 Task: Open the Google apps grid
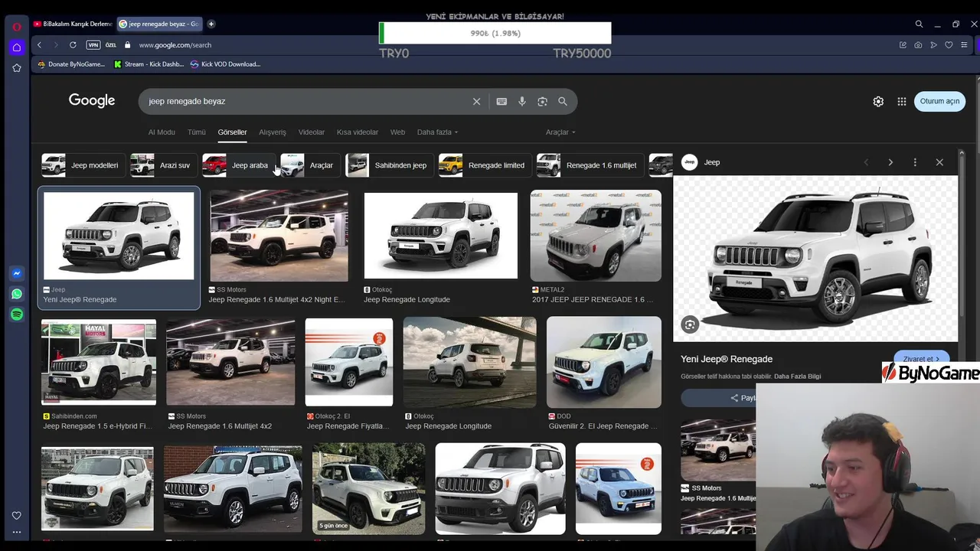[x=902, y=101]
